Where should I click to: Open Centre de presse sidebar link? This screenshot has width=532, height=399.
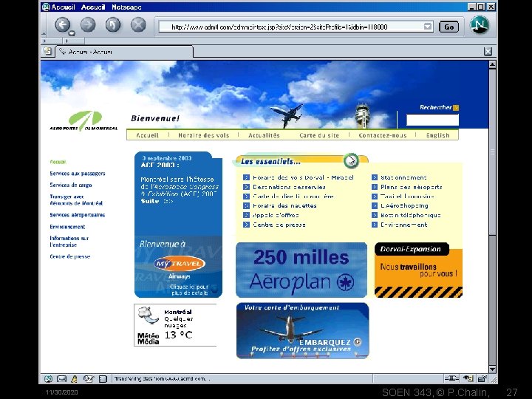(70, 256)
